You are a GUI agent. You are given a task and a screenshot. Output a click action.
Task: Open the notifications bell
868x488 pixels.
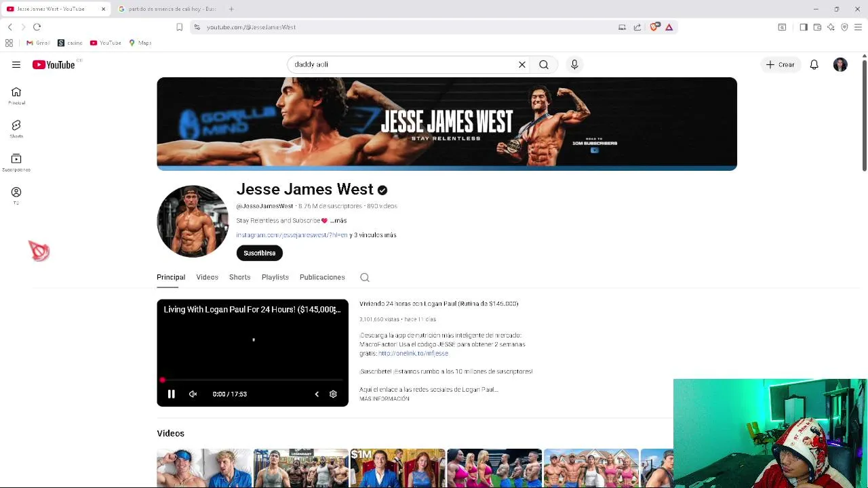(814, 64)
